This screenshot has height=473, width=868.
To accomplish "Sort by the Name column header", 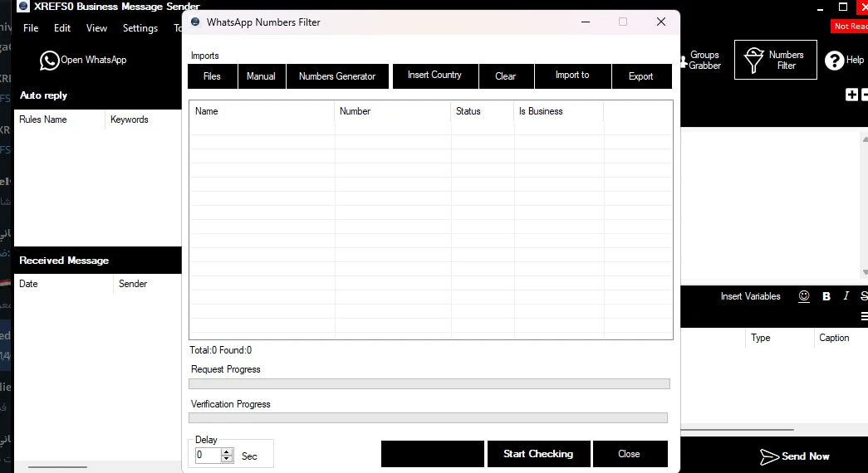I will [x=262, y=111].
